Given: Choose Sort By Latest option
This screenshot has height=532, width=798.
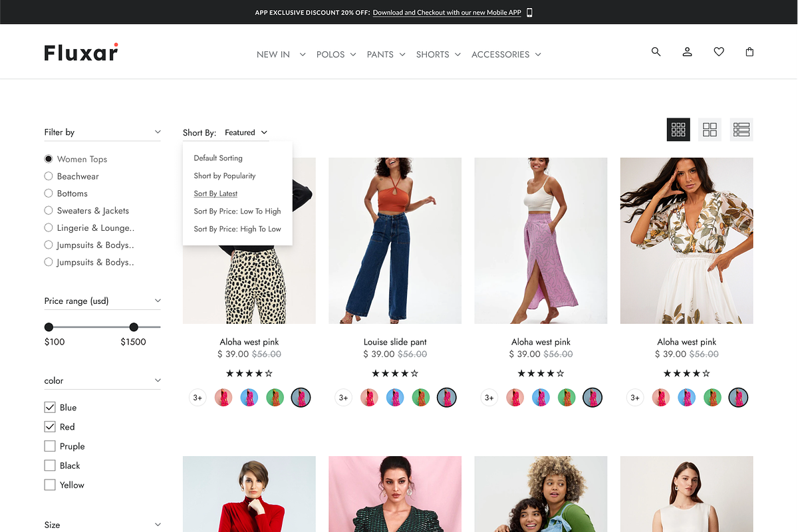Looking at the screenshot, I should [x=215, y=194].
